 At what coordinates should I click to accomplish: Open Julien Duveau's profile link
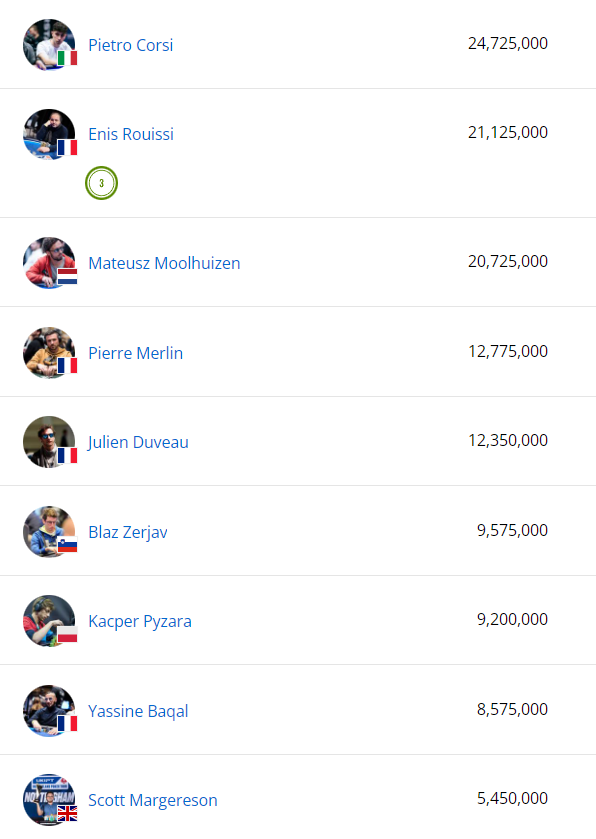pyautogui.click(x=138, y=442)
